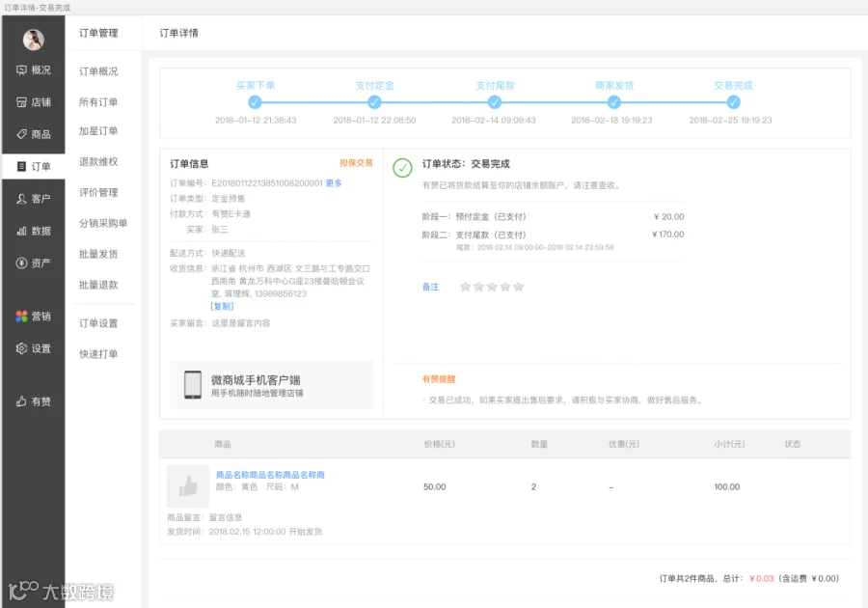Click the user avatar at sidebar top

[33, 40]
